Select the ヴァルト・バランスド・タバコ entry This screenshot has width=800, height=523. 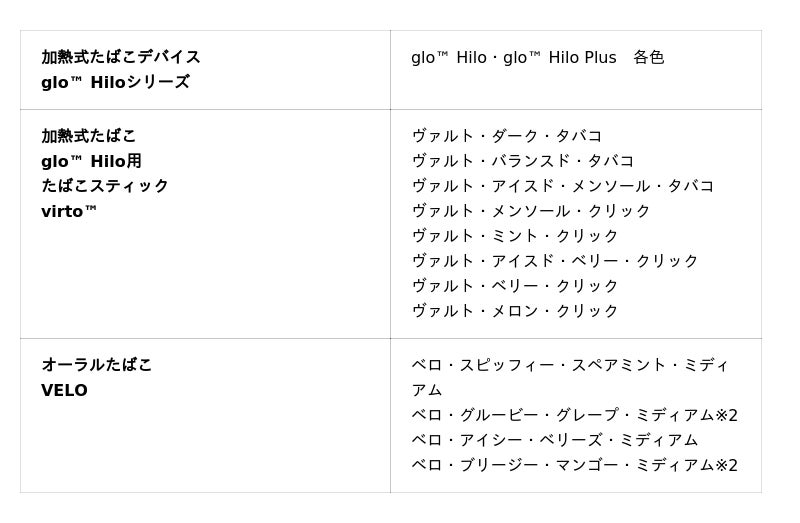pos(523,161)
